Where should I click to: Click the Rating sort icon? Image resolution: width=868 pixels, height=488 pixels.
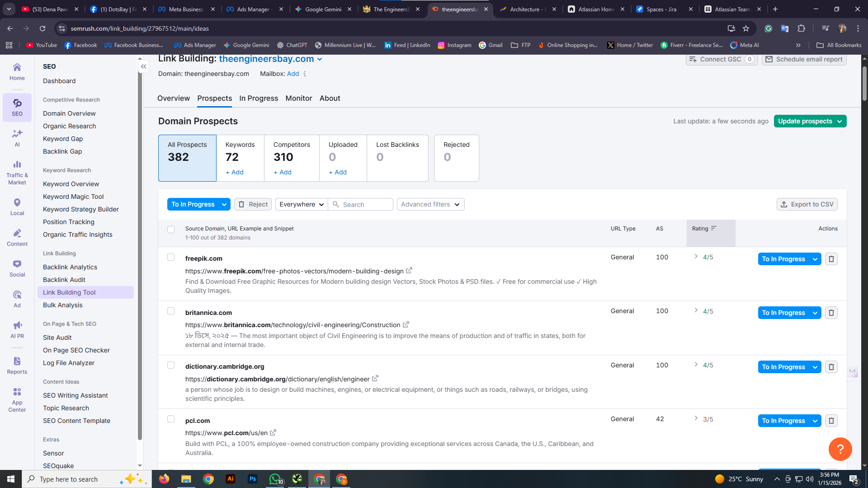pyautogui.click(x=714, y=229)
